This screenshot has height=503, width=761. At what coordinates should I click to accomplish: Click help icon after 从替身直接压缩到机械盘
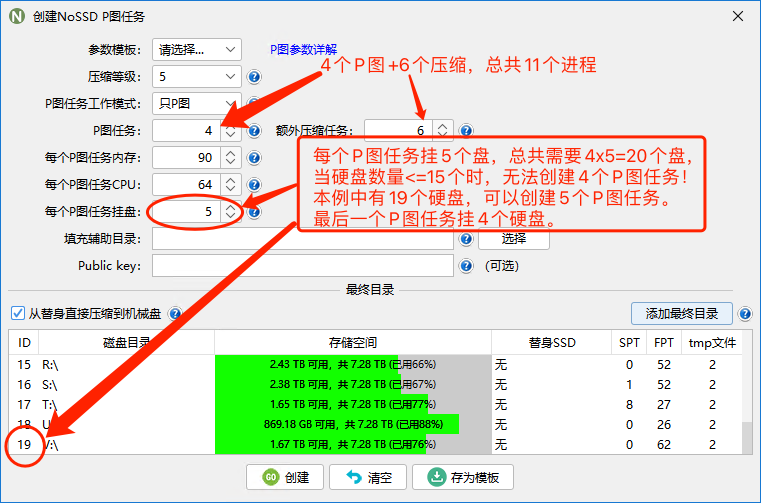(x=176, y=314)
